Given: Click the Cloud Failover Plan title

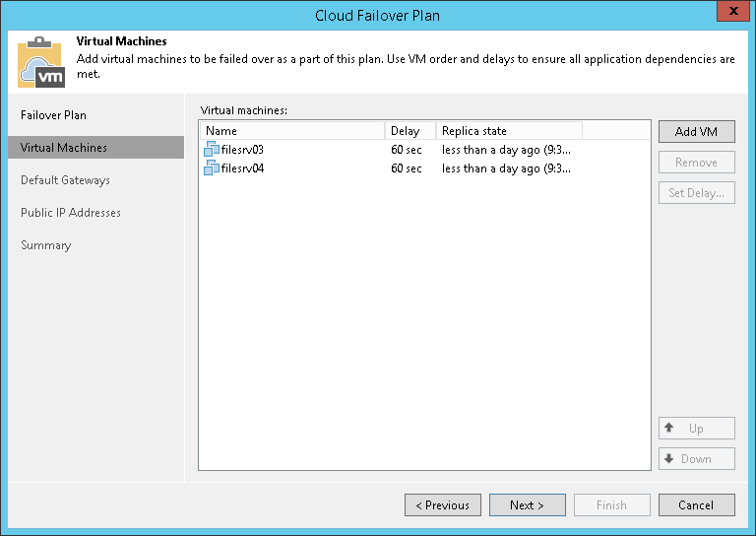Looking at the screenshot, I should [x=378, y=16].
